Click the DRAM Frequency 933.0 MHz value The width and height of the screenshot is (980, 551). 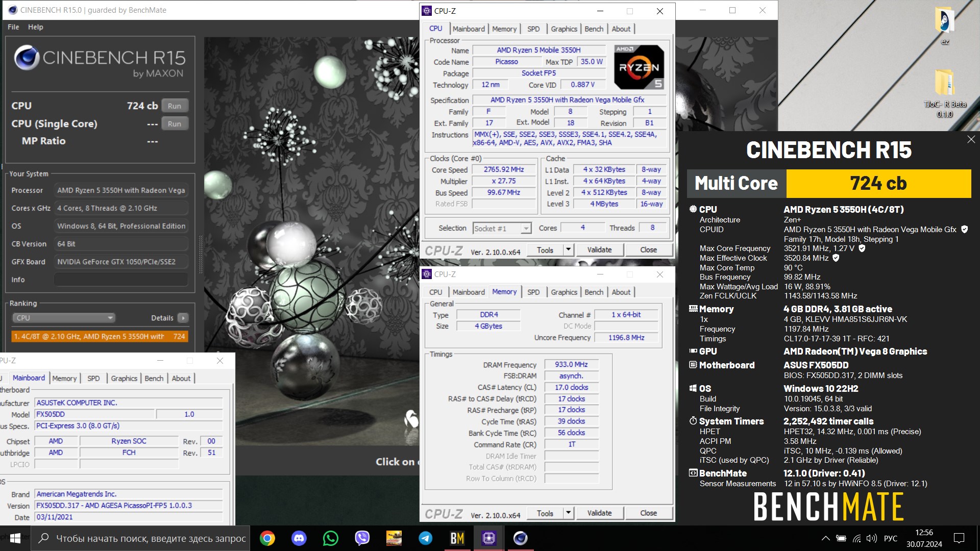571,365
